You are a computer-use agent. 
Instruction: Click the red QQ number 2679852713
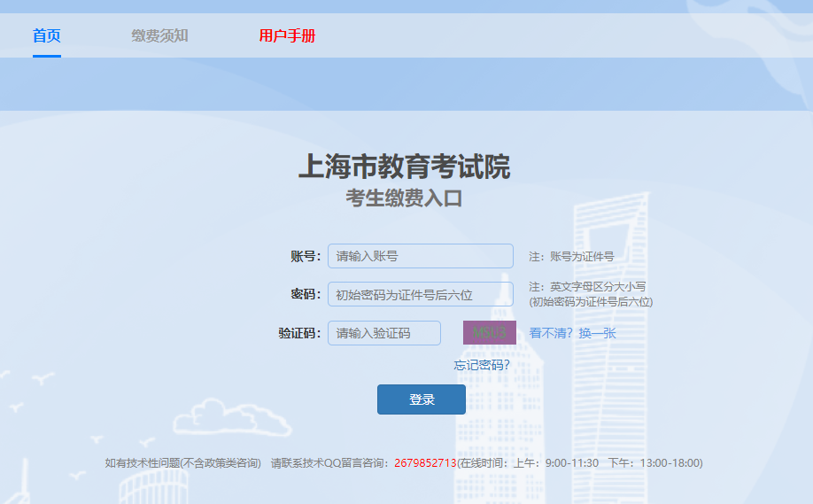(425, 463)
